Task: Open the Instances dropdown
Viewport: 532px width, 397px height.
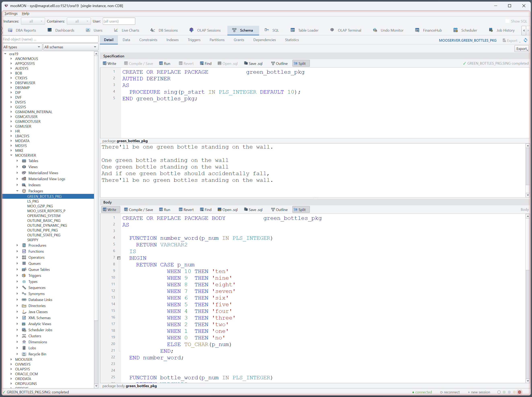Action: click(33, 21)
